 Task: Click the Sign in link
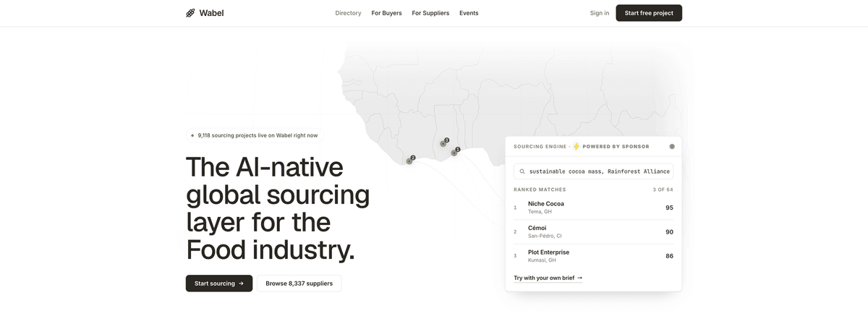tap(600, 13)
